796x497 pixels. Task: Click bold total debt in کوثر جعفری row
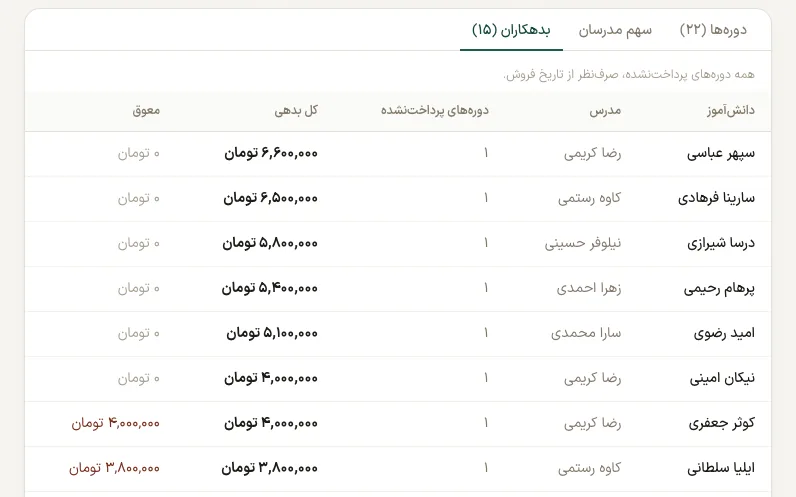(271, 423)
